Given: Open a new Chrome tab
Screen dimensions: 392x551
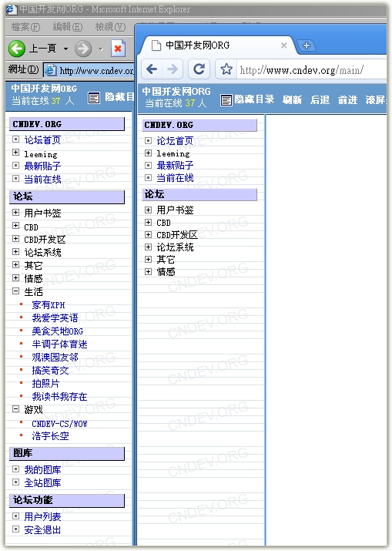Looking at the screenshot, I should pos(307,45).
